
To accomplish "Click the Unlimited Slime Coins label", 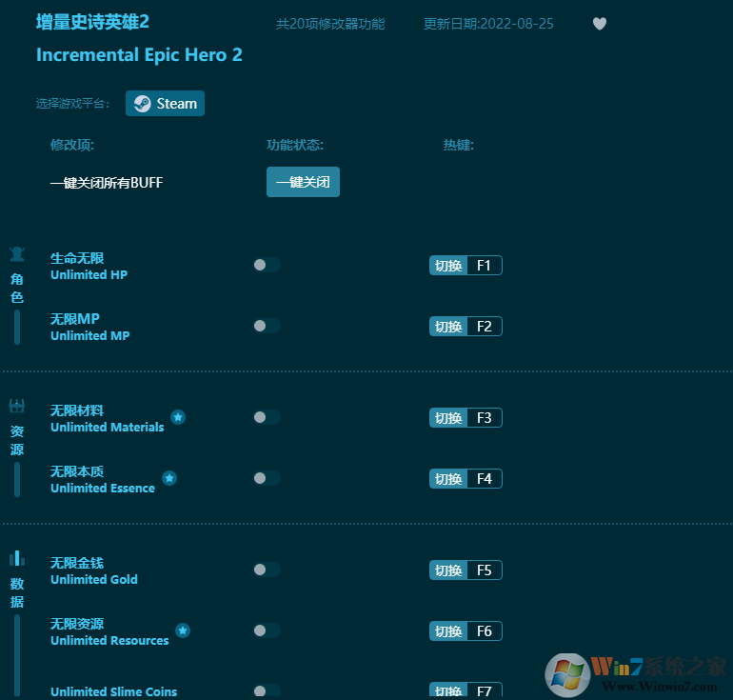I will pyautogui.click(x=113, y=691).
